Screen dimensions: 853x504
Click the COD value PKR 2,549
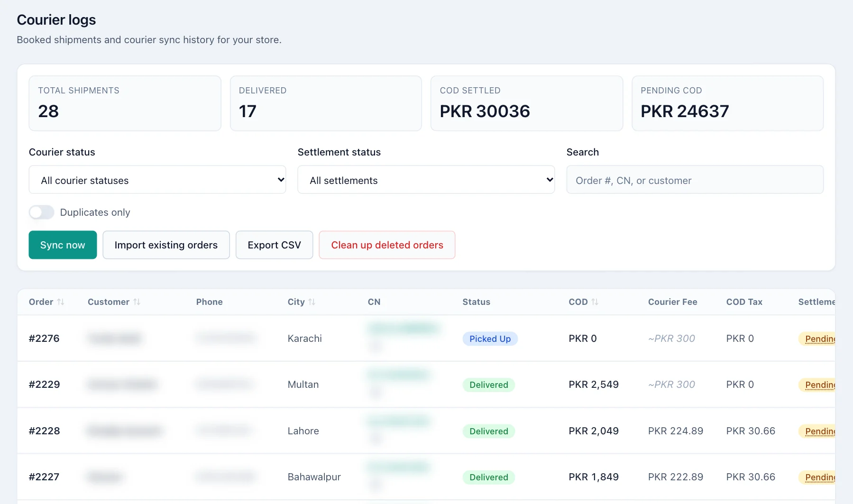(594, 385)
